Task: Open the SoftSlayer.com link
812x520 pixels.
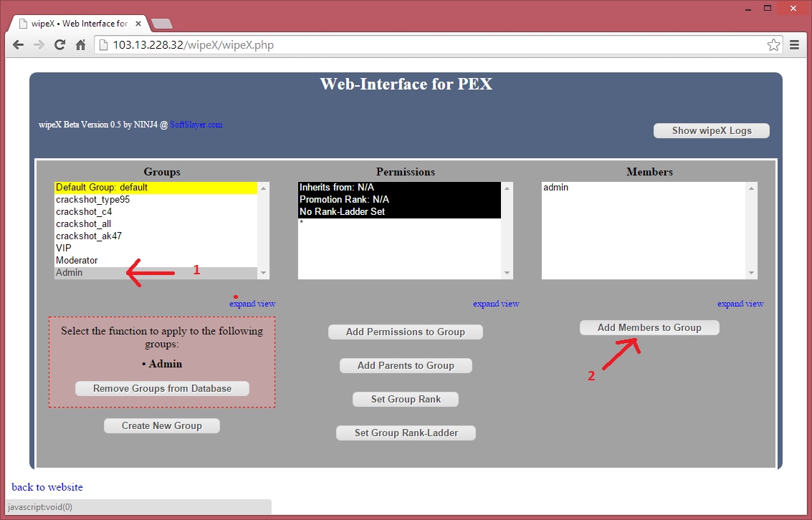Action: tap(196, 125)
